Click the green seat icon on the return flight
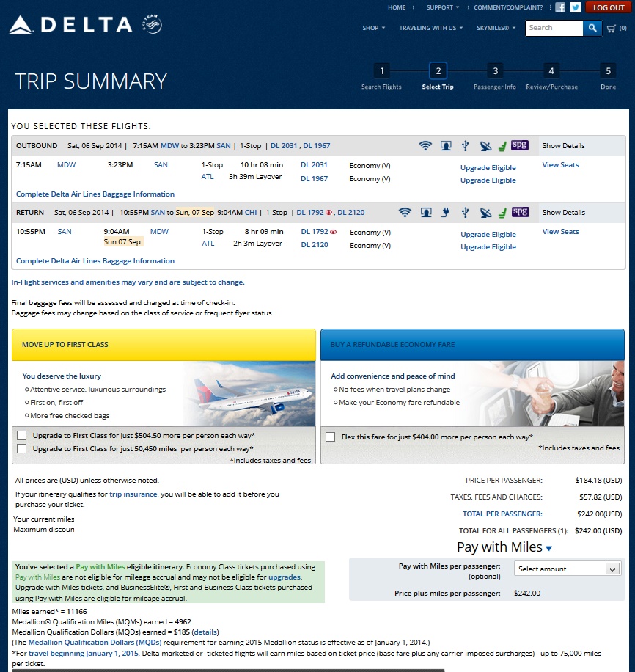The height and width of the screenshot is (672, 635). click(x=502, y=213)
